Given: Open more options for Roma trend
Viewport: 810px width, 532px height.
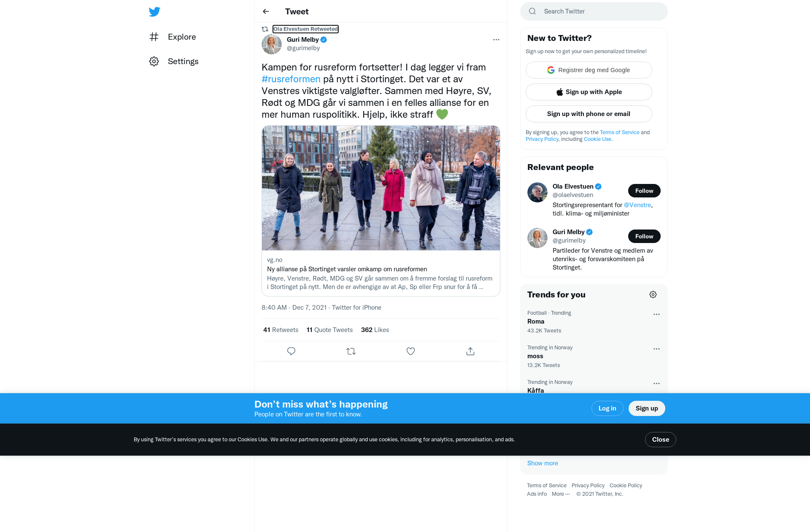Looking at the screenshot, I should coord(656,314).
